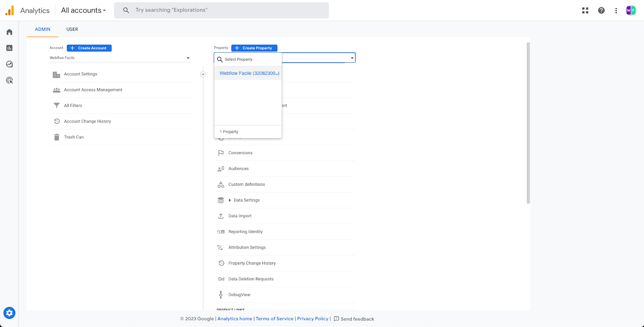Open the Home icon in the sidebar
This screenshot has height=327, width=644.
pos(9,32)
